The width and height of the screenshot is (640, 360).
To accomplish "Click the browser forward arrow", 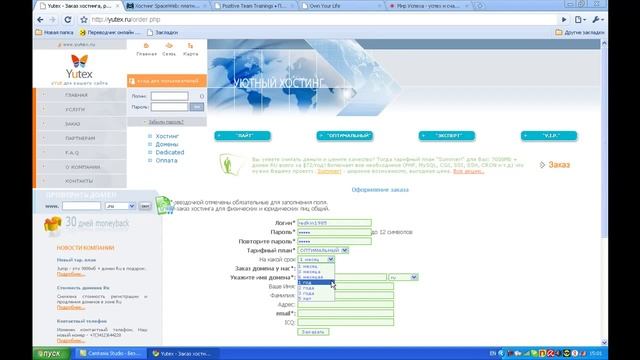I will (x=53, y=20).
